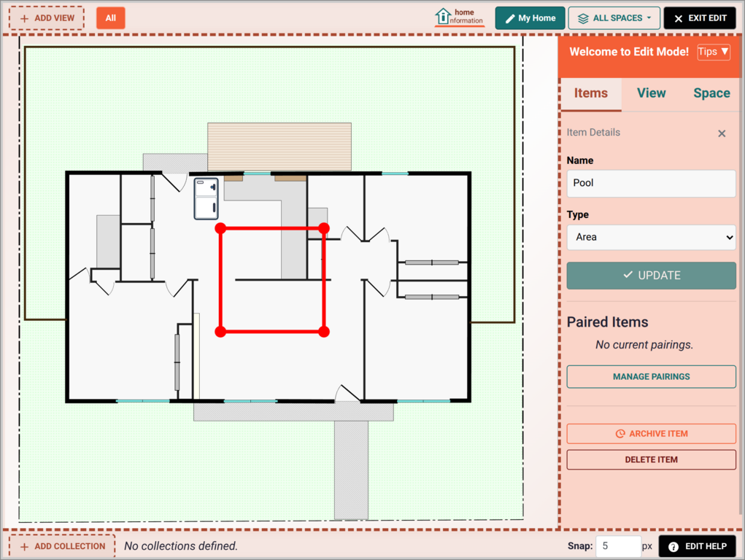Screen dimensions: 745x560
Task: Expand the All Spaces dropdown
Action: click(614, 18)
